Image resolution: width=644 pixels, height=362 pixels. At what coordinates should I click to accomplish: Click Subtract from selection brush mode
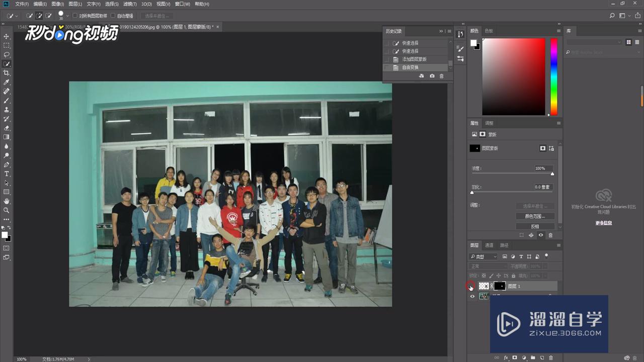48,16
